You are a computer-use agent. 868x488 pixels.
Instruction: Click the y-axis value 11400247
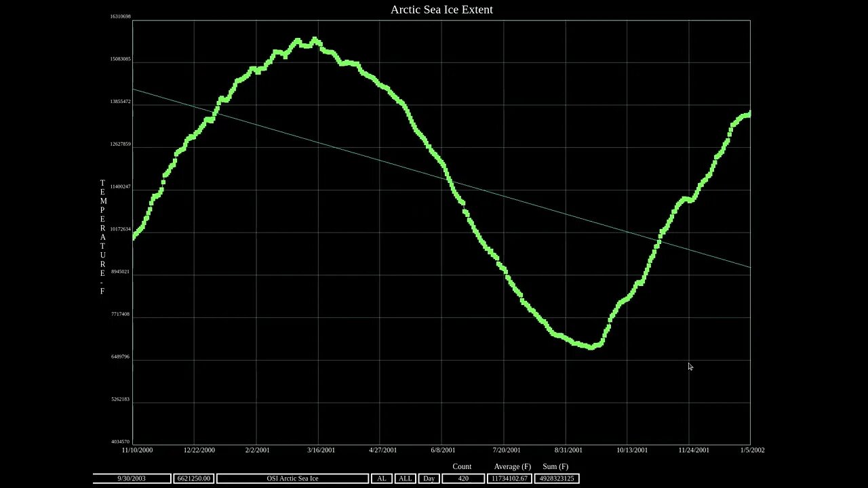[x=121, y=186]
